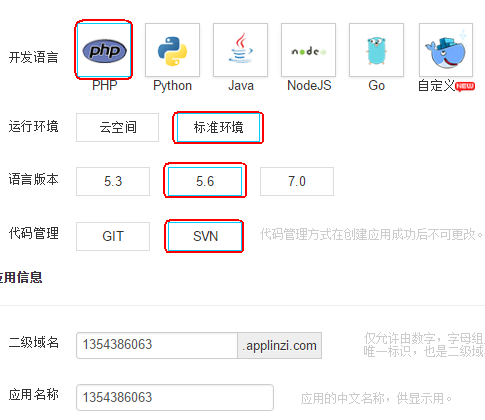Focus the 应用名称 app name input field
The height and width of the screenshot is (420, 485).
(175, 398)
